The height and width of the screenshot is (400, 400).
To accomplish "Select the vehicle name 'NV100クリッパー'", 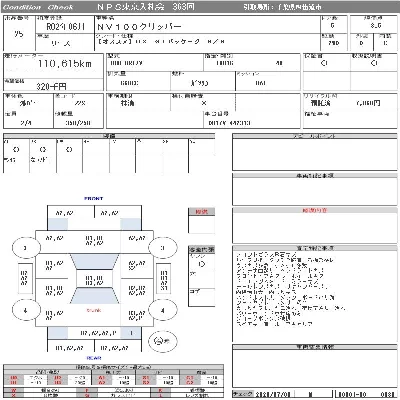I will pos(139,27).
